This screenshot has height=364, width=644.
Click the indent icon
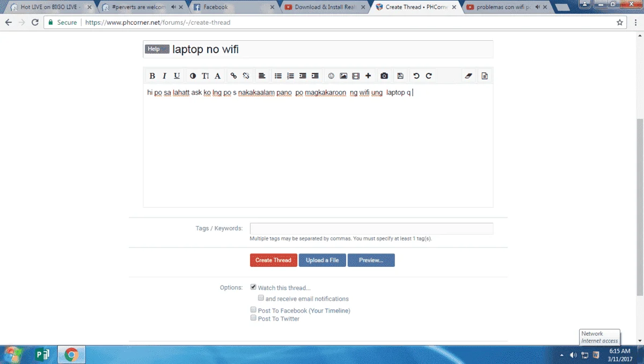315,76
